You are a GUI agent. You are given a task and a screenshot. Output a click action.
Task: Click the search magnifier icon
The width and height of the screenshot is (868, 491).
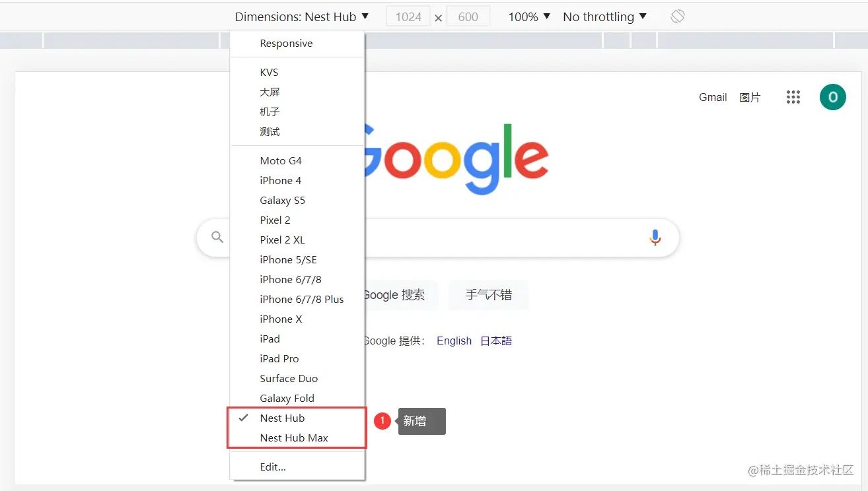tap(217, 237)
